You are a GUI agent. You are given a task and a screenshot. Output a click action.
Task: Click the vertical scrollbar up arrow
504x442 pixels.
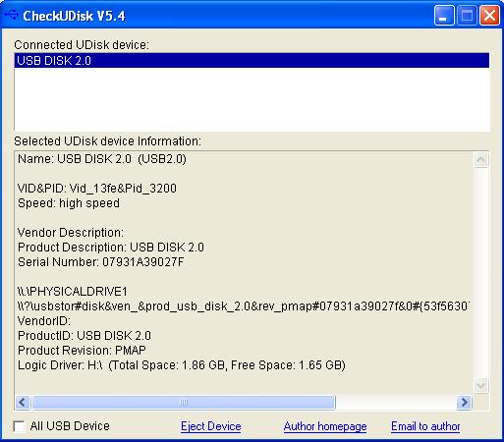(x=481, y=160)
